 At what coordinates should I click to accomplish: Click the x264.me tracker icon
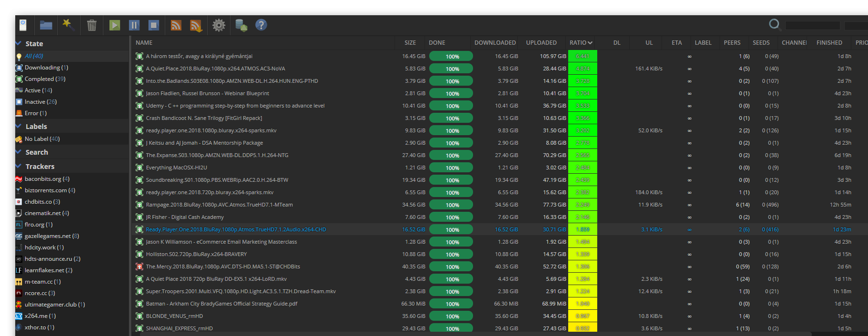click(x=19, y=316)
